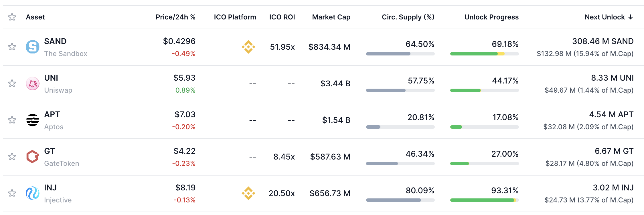The height and width of the screenshot is (215, 644).
Task: Click SAND ICO ROI 51.95x
Action: click(x=282, y=47)
